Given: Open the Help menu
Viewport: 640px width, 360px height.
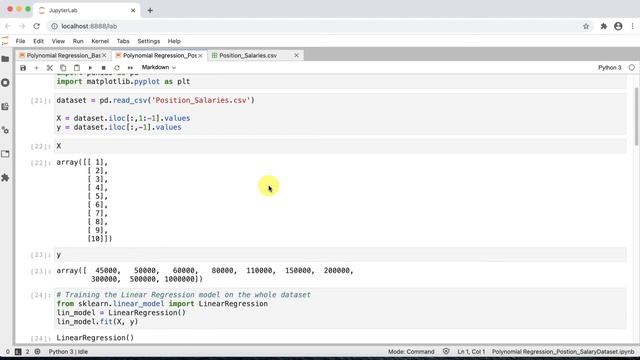Looking at the screenshot, I should pos(174,41).
